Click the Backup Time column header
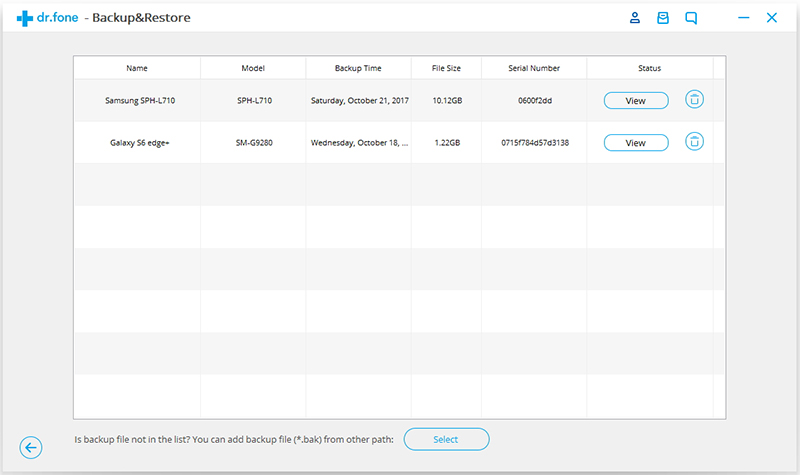 [358, 68]
